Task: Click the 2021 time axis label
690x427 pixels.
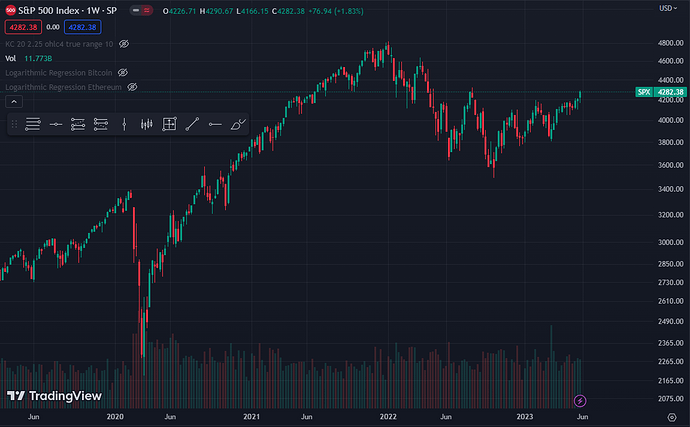Action: point(251,416)
